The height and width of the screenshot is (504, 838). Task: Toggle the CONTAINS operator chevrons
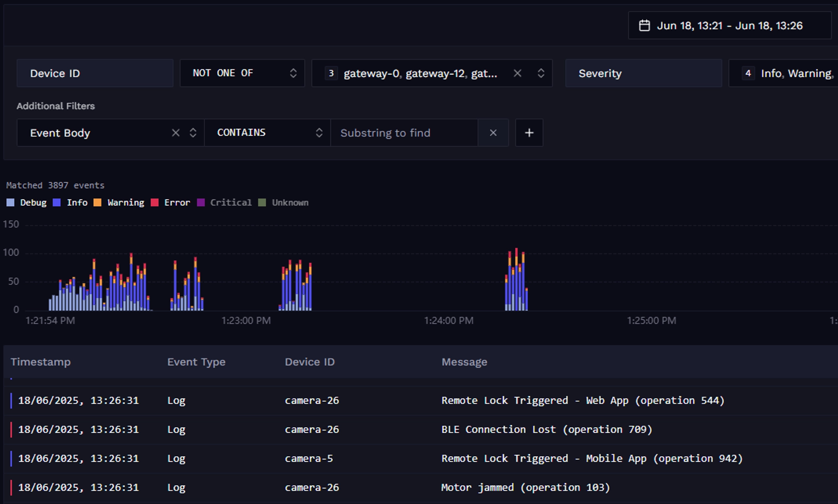click(x=319, y=133)
